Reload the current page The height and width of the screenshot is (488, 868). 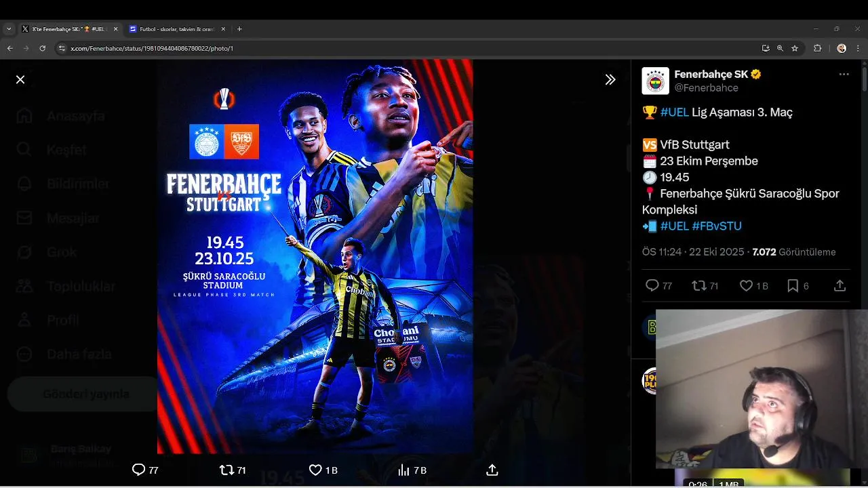click(x=42, y=48)
